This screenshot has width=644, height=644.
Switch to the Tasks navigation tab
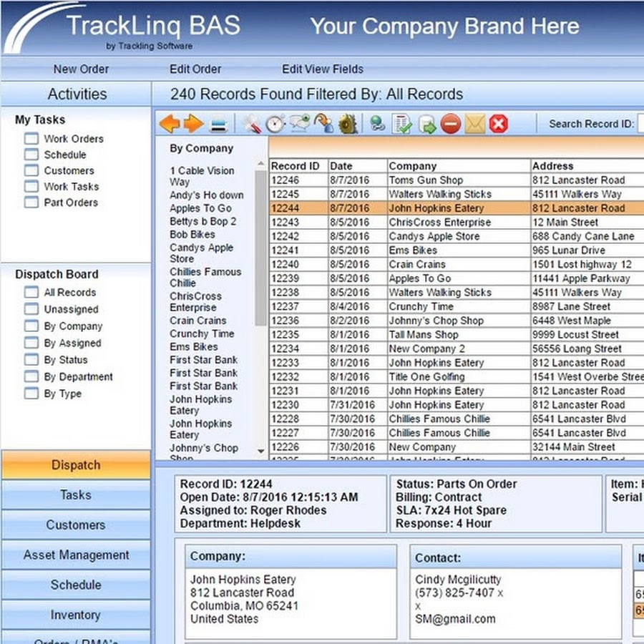pos(76,495)
